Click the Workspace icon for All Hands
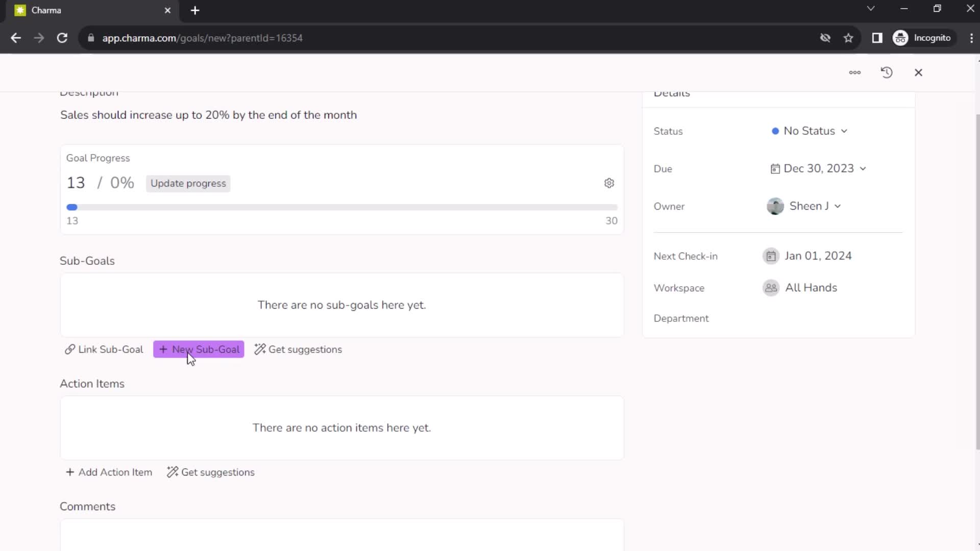 pos(771,287)
